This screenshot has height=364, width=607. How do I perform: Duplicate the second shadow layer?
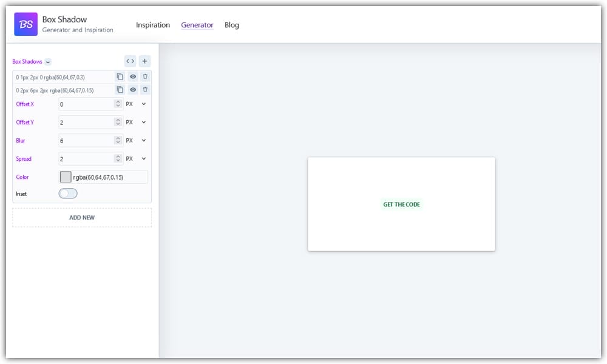pos(120,90)
